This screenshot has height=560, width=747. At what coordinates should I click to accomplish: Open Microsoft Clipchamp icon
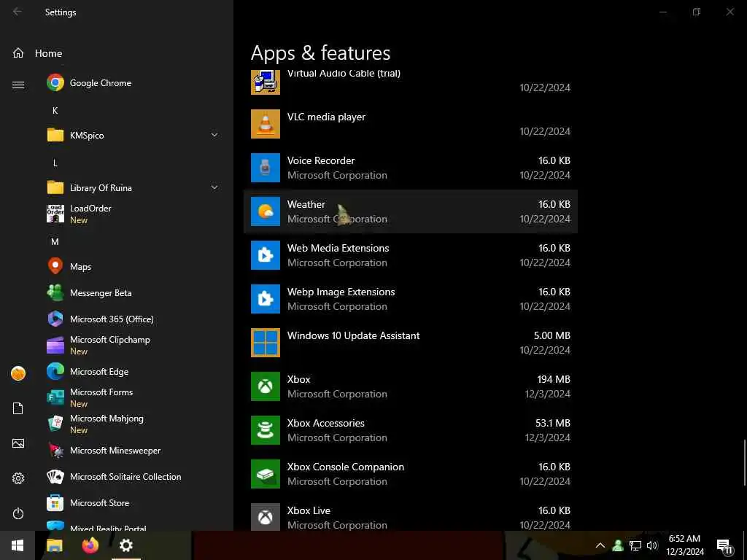pyautogui.click(x=55, y=345)
